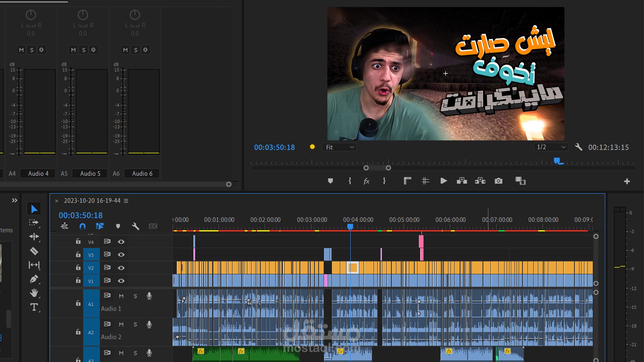Click the Audio 4 pan knob
This screenshot has width=644, height=362.
coord(31,15)
